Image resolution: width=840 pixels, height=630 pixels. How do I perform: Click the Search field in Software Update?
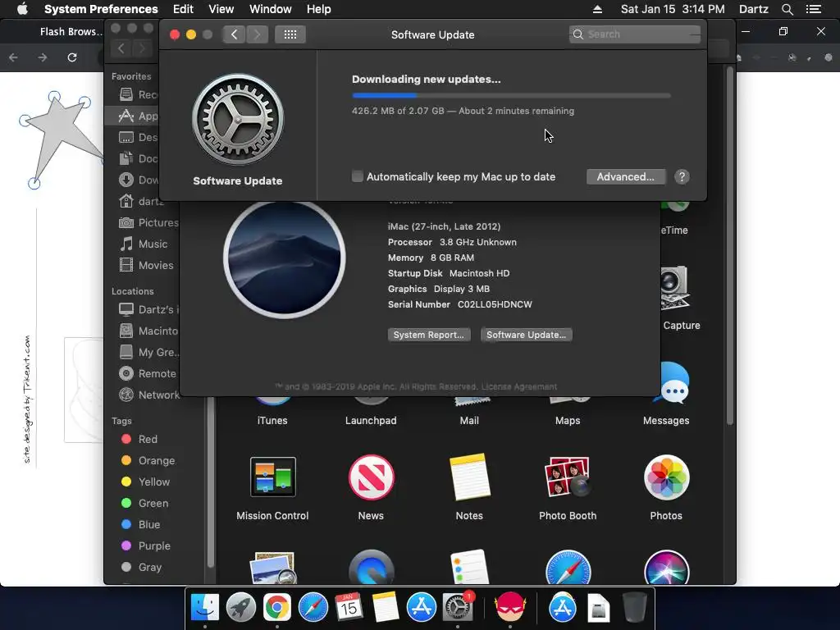(x=635, y=34)
